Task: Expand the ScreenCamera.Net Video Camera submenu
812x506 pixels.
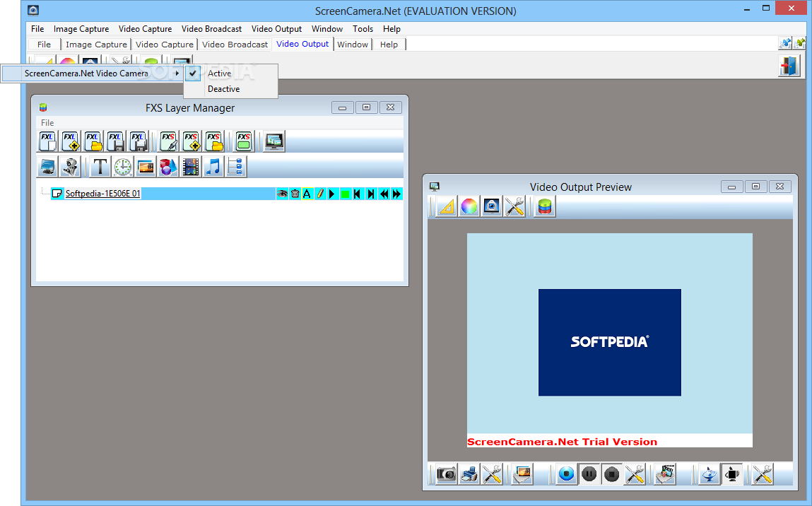Action: click(x=92, y=73)
